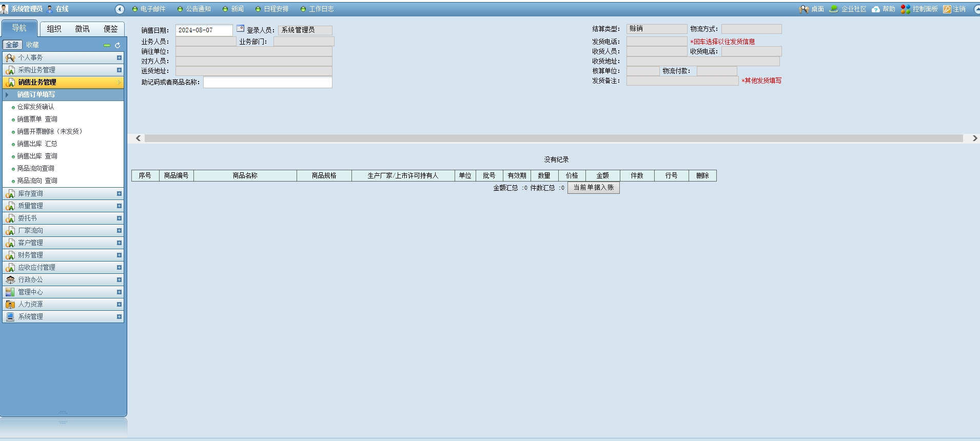980x441 pixels.
Task: Switch to the 组织 tab
Action: point(54,29)
